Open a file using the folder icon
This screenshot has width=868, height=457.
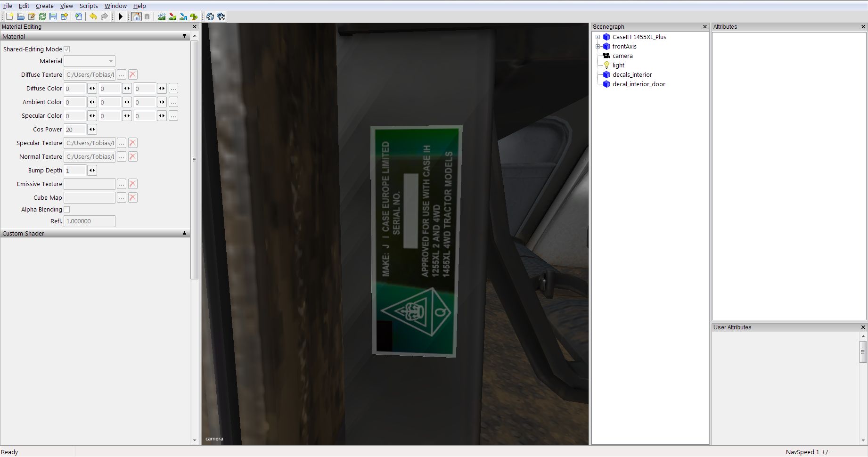click(21, 16)
